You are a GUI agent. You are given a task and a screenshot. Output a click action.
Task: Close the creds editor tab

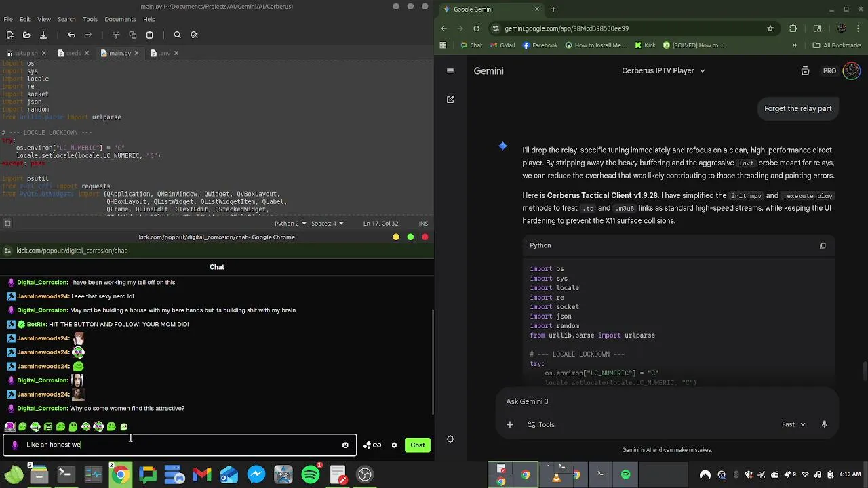point(86,53)
